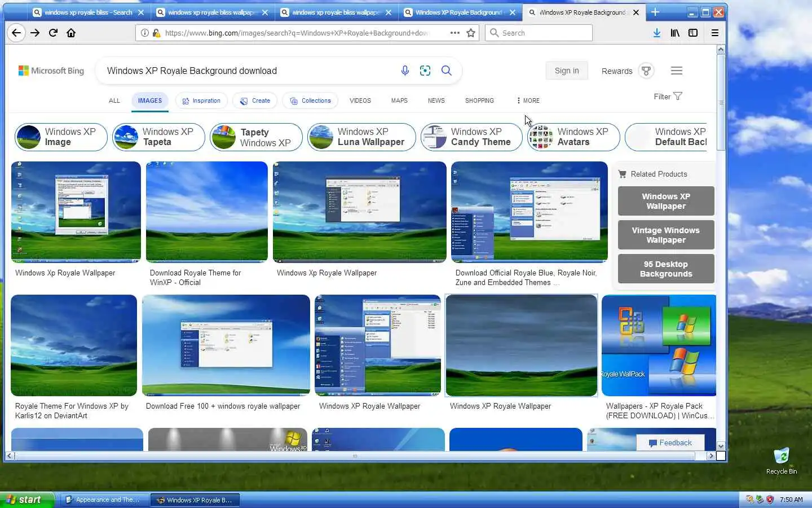This screenshot has height=508, width=812.
Task: Expand the MORE search categories menu
Action: point(528,100)
